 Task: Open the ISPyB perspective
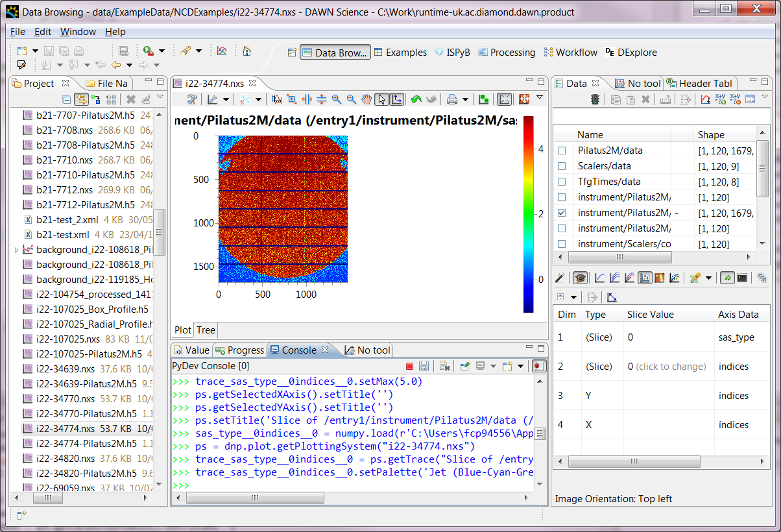[x=452, y=53]
